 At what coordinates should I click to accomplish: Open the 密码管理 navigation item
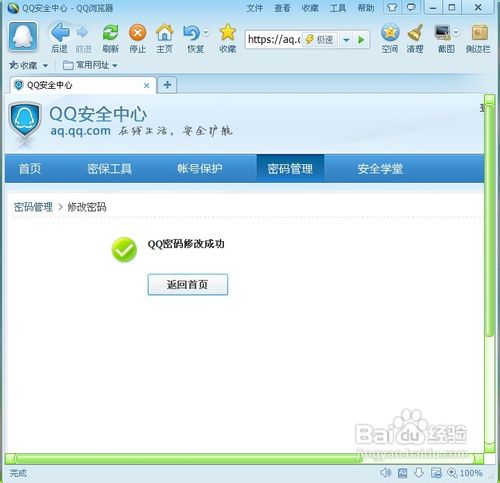coord(290,169)
